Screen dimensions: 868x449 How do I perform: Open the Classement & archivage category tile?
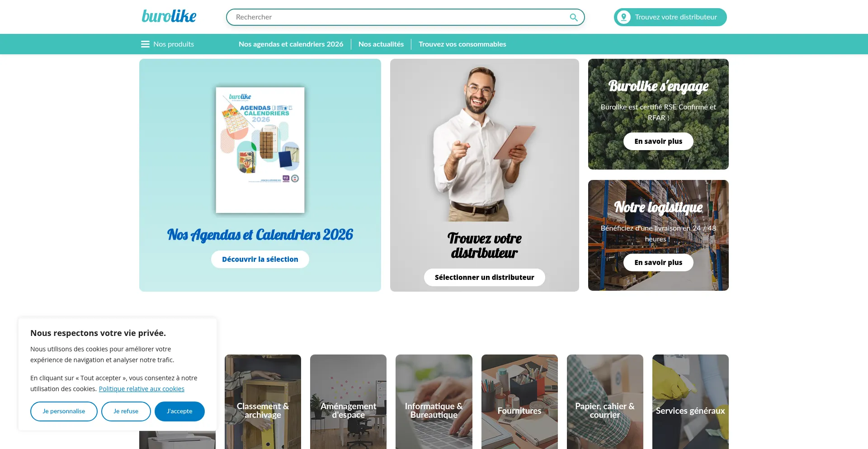[263, 402]
